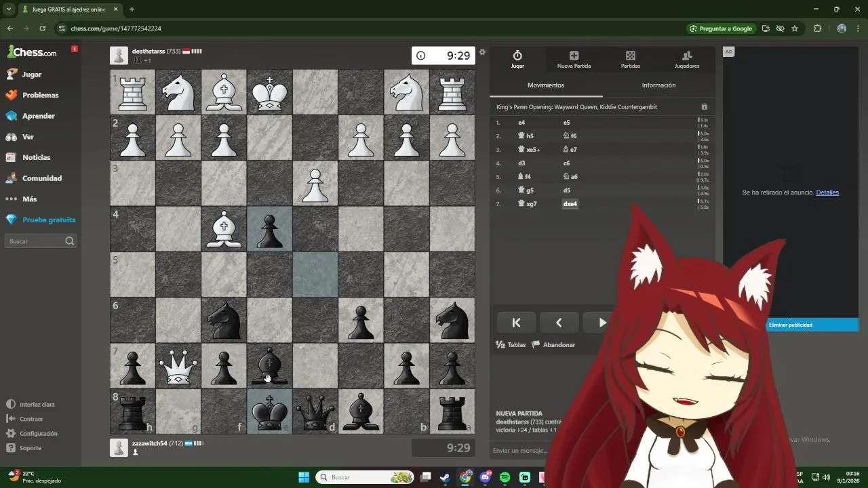Open the tab search dropdown
This screenshot has height=488, width=868.
coord(9,9)
